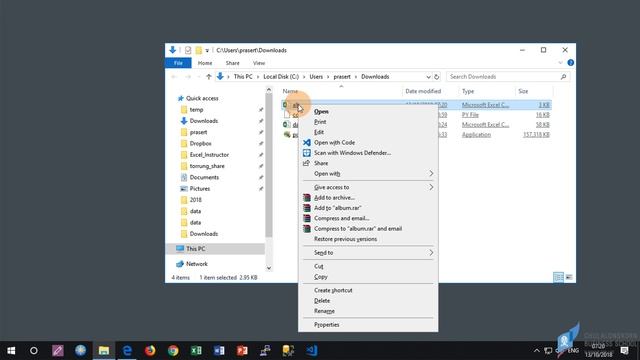Go back using the back arrow
Viewport: 640px width, 360px height.
(x=174, y=77)
